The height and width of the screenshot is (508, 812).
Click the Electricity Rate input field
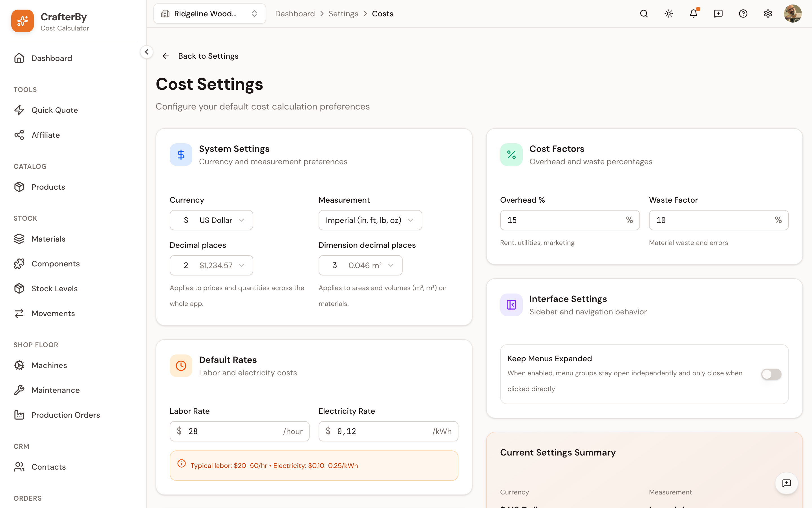tap(388, 431)
